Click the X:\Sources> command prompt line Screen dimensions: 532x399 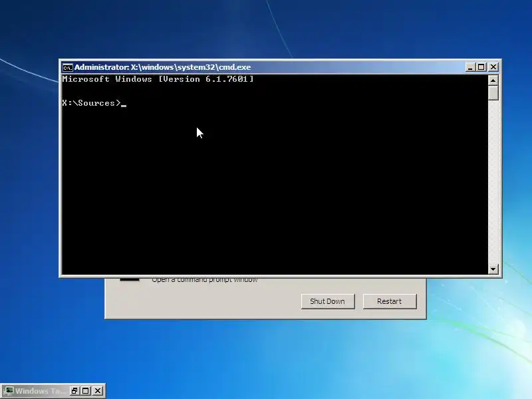click(x=94, y=103)
